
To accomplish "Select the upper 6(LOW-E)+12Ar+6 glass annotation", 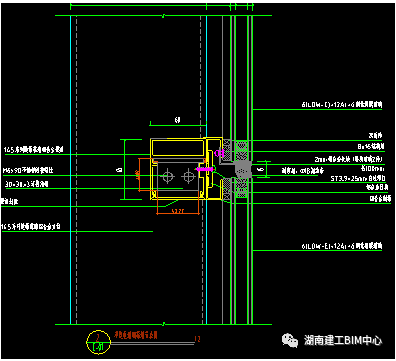I will tap(342, 105).
